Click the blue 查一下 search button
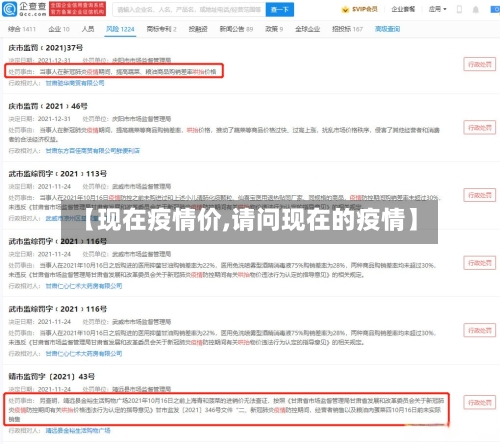This screenshot has height=444, width=500. (x=280, y=10)
